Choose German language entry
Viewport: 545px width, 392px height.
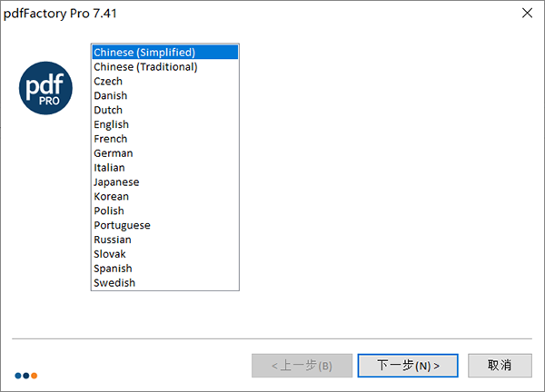(x=165, y=153)
